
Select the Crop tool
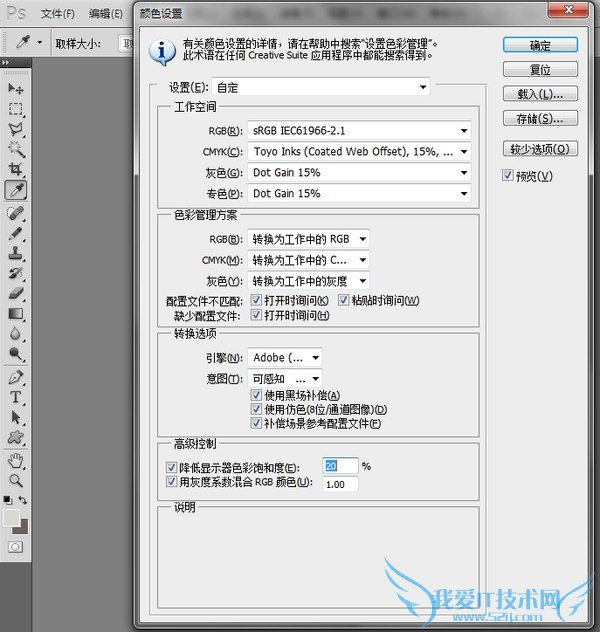coord(15,169)
